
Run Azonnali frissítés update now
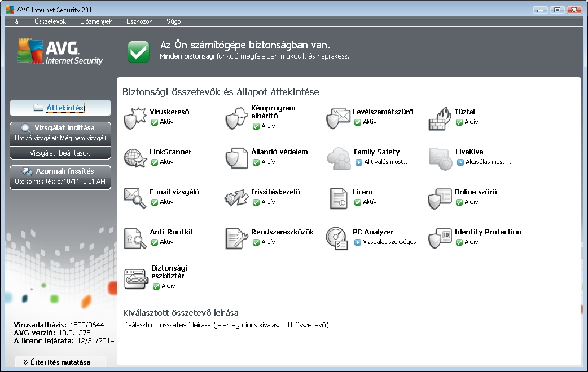(x=60, y=177)
